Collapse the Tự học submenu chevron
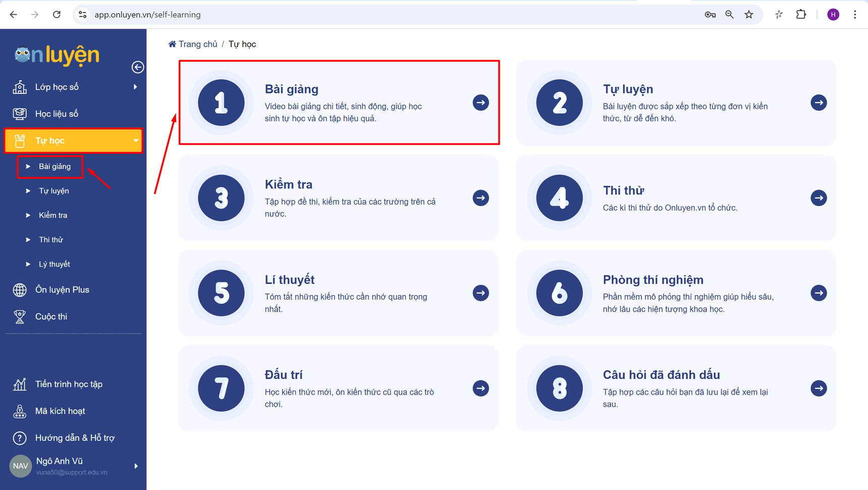Screen dimensions: 868x490 [135, 140]
